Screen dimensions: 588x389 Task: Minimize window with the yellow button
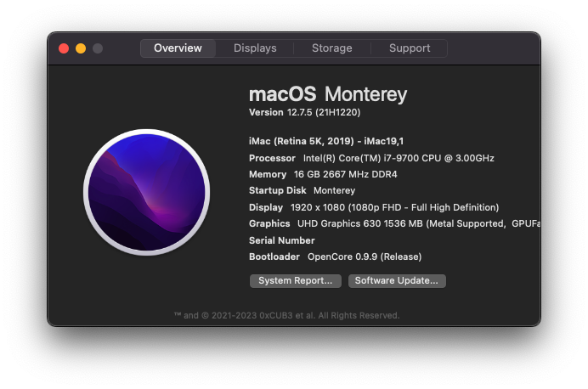coord(81,48)
